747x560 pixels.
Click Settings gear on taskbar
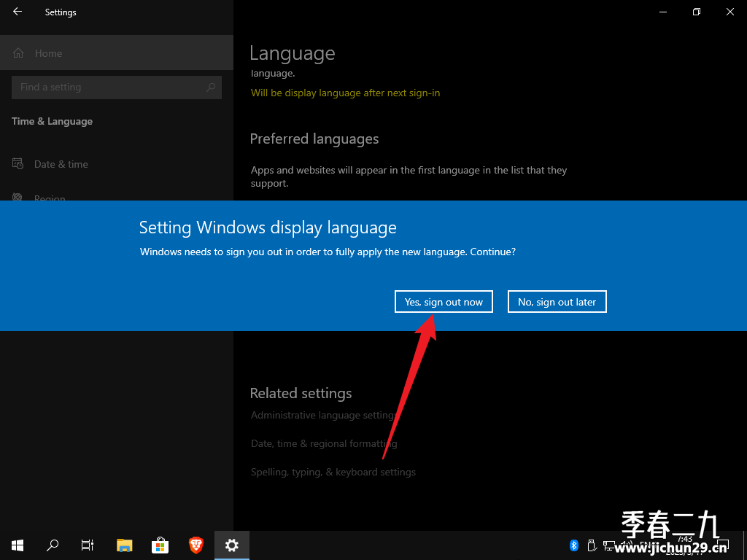point(231,545)
